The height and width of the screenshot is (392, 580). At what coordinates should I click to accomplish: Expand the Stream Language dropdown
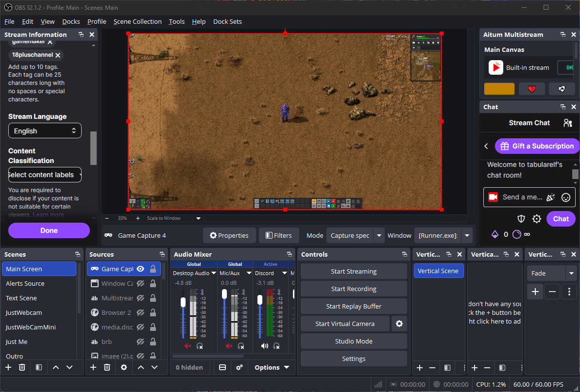pos(45,131)
